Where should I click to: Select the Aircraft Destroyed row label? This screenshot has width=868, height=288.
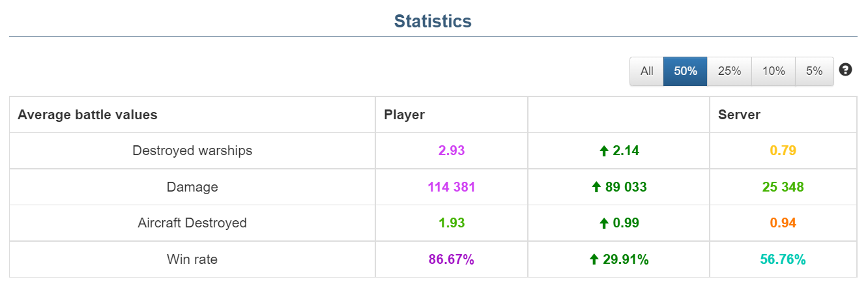click(x=192, y=223)
